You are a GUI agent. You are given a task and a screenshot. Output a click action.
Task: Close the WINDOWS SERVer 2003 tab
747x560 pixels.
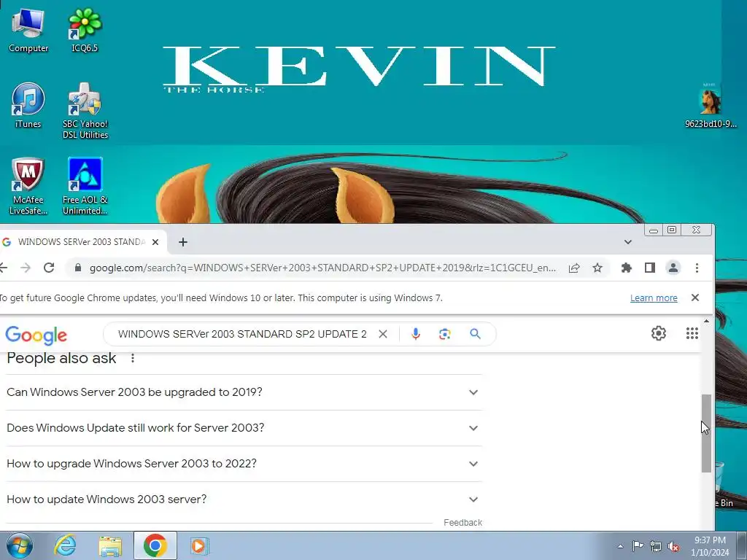[155, 242]
